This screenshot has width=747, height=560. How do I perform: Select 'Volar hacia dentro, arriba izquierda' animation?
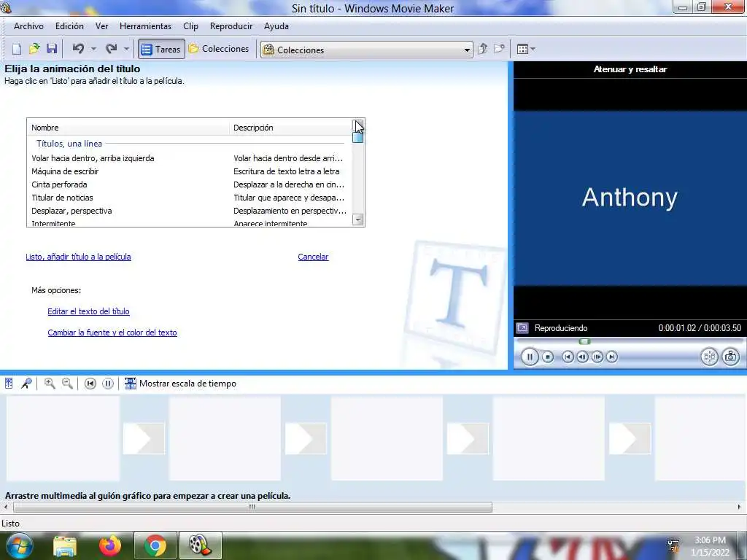(189, 158)
